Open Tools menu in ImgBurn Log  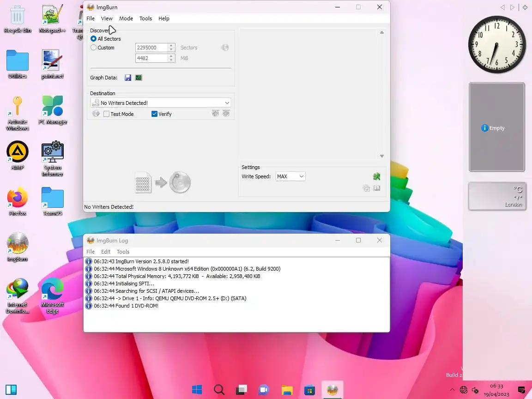coord(123,252)
